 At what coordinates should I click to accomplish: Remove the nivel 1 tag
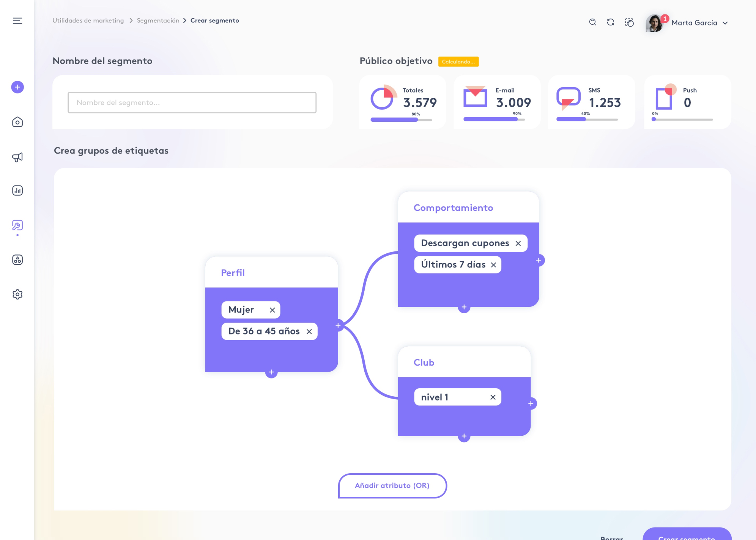click(493, 397)
